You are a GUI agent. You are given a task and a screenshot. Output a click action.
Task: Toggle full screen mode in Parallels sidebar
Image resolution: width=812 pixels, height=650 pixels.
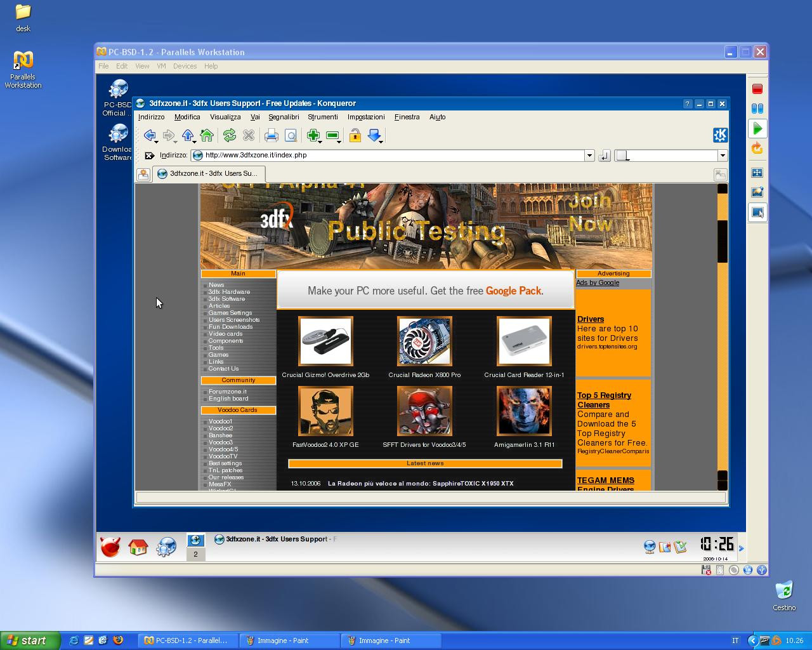(x=757, y=173)
